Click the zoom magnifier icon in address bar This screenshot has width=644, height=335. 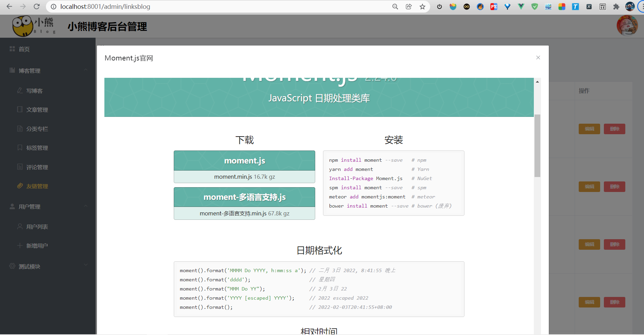click(x=395, y=7)
